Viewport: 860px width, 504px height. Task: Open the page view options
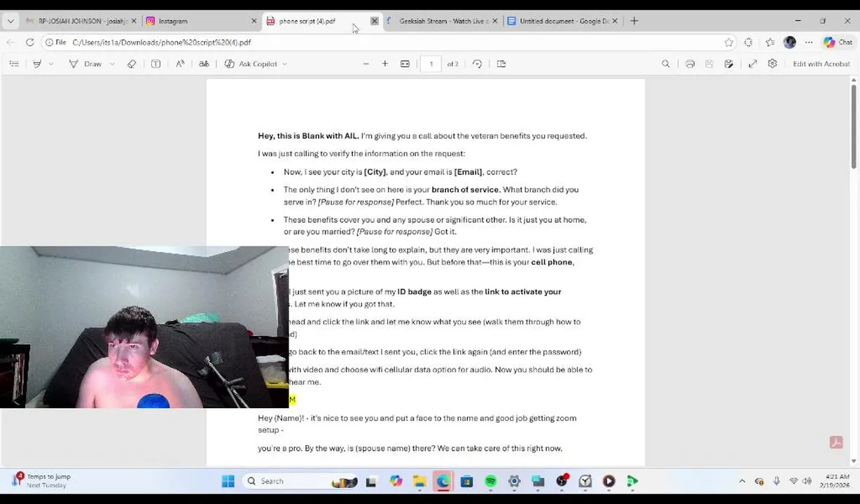coord(501,64)
